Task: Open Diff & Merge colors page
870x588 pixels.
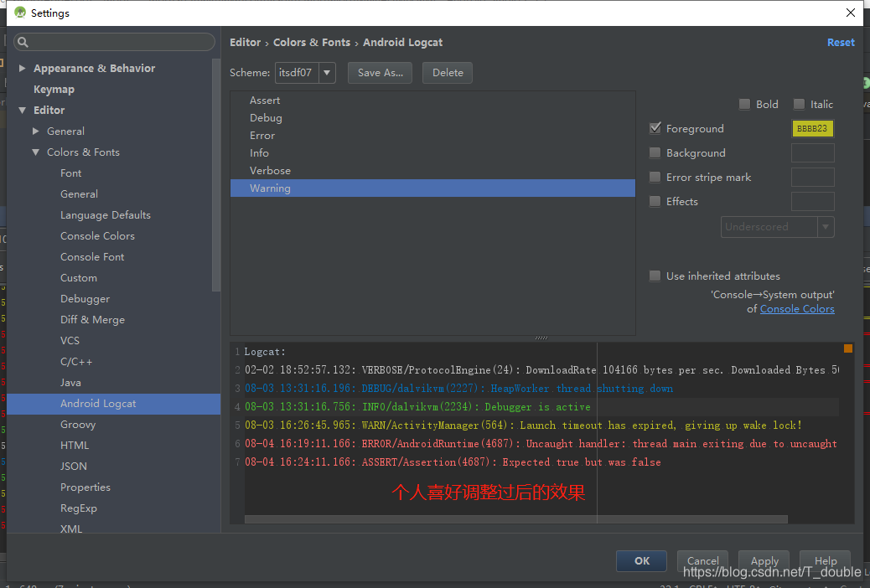Action: [93, 320]
